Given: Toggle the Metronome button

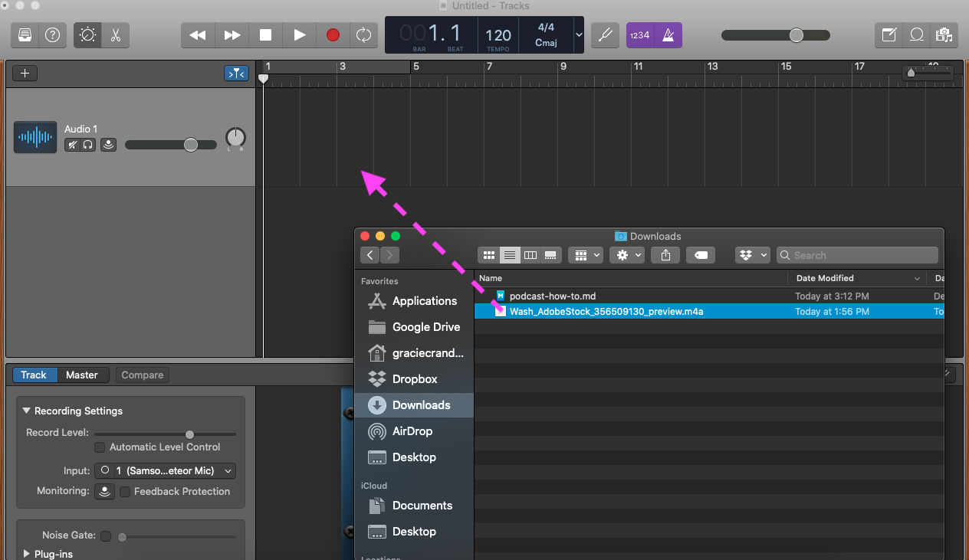Looking at the screenshot, I should 668,34.
